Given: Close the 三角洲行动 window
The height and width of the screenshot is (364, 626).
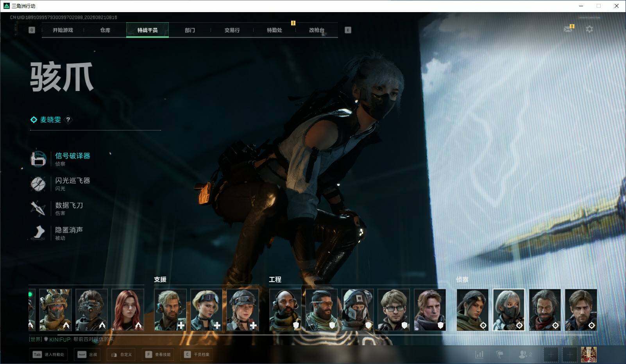Looking at the screenshot, I should [x=617, y=6].
